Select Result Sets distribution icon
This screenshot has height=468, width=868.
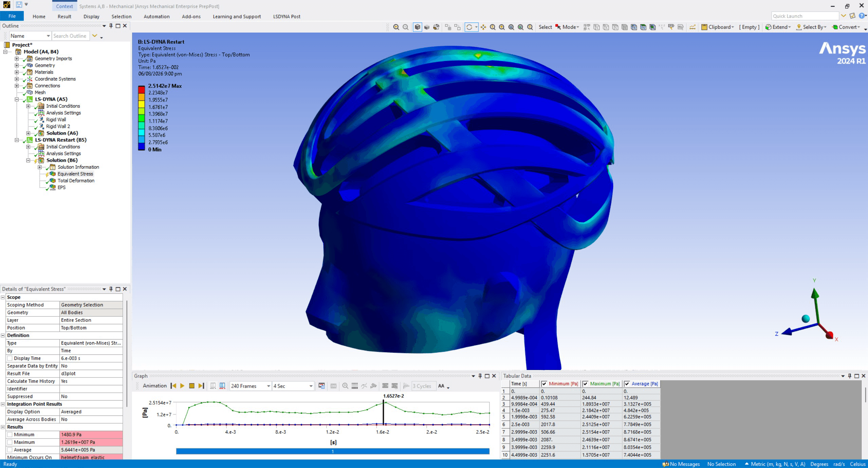222,386
